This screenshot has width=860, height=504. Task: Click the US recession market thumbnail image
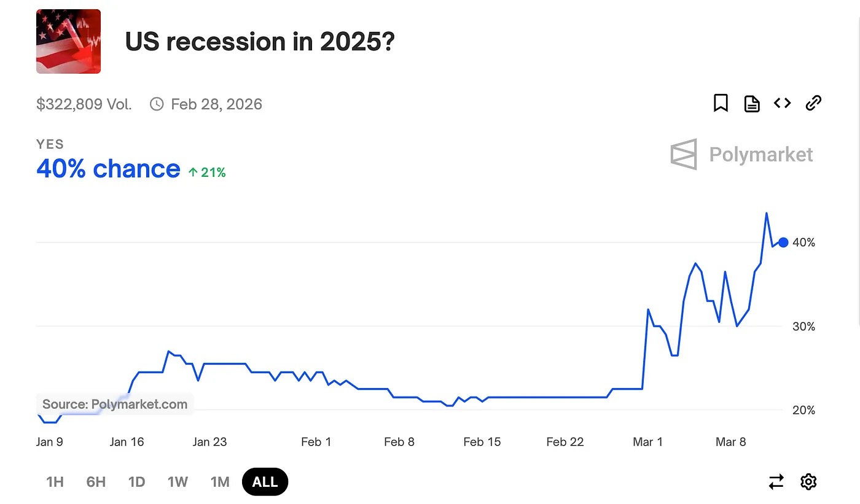68,41
